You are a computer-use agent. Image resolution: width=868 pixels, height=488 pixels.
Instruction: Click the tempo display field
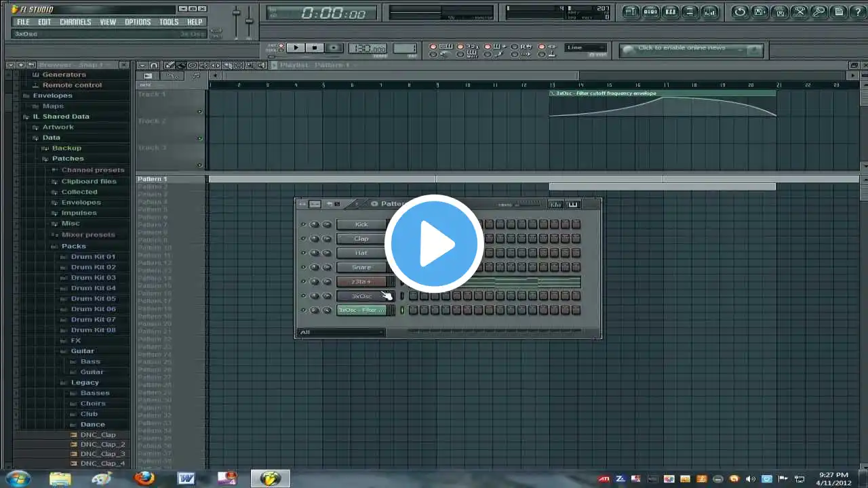[x=368, y=48]
